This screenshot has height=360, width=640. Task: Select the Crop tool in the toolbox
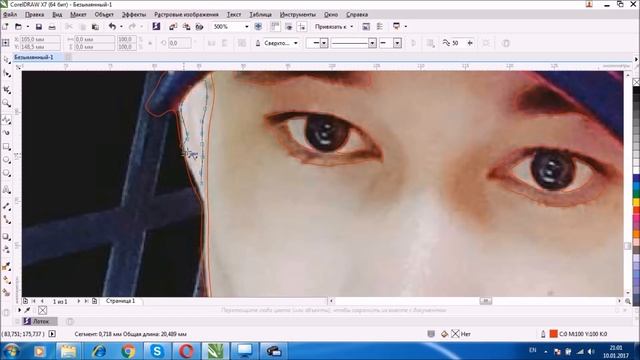coord(6,89)
